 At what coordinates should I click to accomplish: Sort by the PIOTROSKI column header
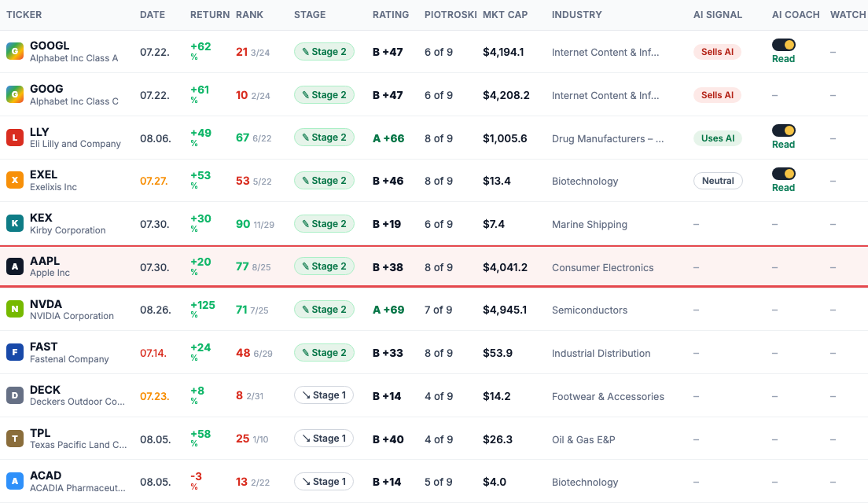pos(451,15)
